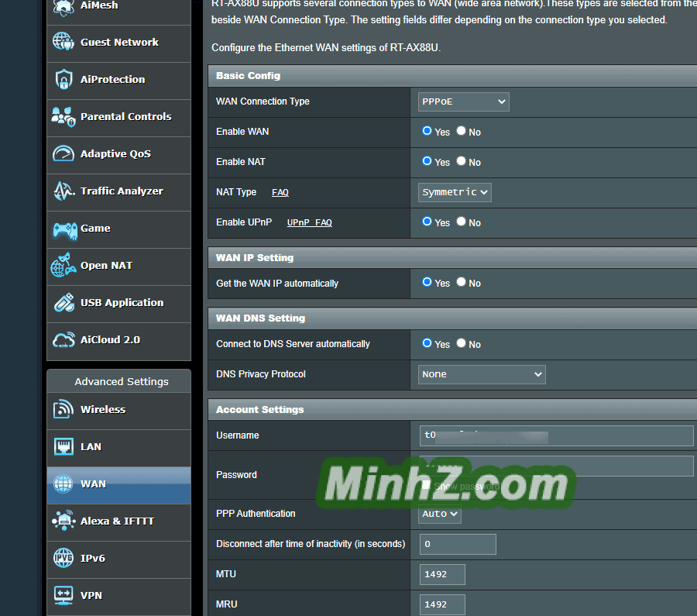This screenshot has width=697, height=616.
Task: Click the USB Application icon
Action: tap(64, 302)
